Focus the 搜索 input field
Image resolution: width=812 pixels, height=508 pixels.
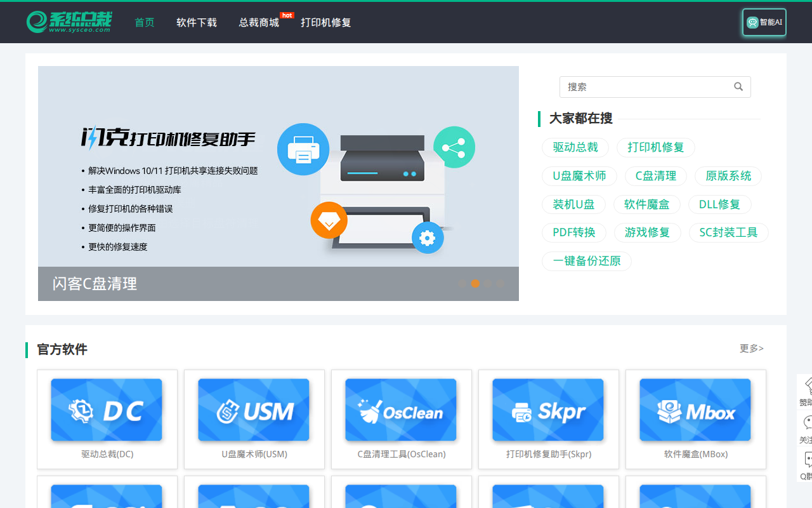(x=655, y=87)
